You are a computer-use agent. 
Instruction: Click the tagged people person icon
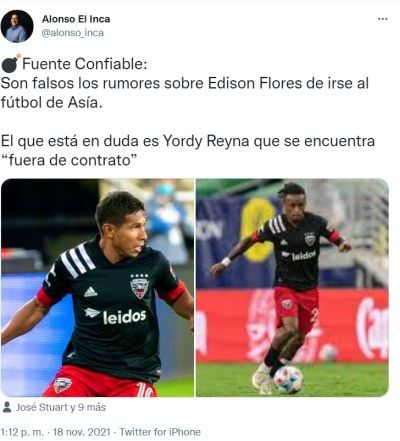tap(7, 407)
